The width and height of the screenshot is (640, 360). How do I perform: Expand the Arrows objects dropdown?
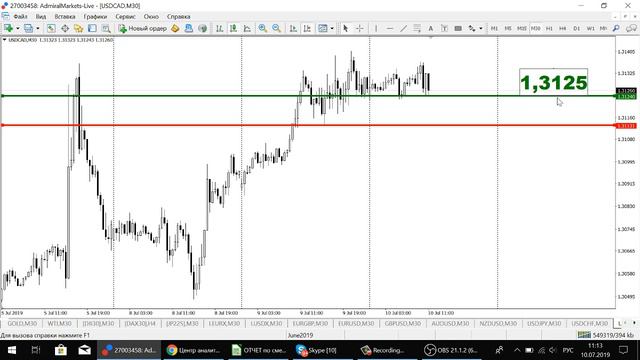(480, 28)
